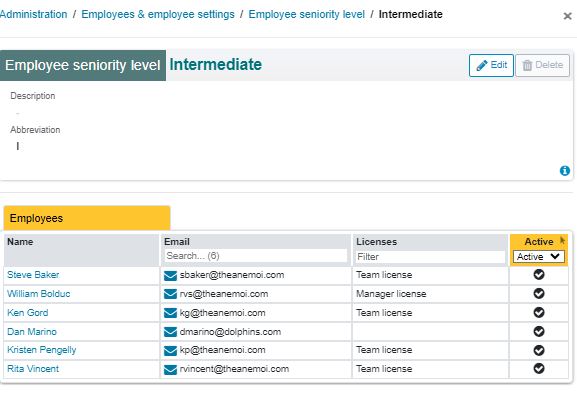
Task: Click the Abbreviation value I
Action: coord(18,146)
